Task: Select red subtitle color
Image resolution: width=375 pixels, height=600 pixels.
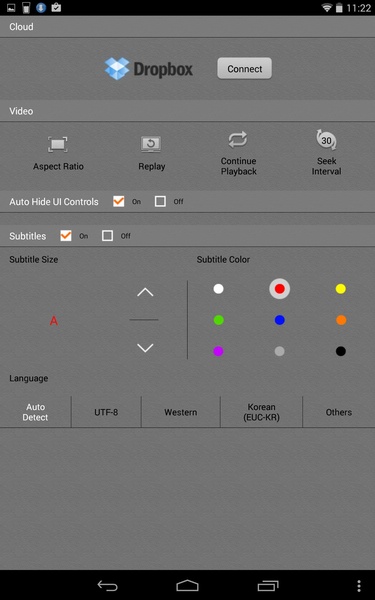Action: (x=280, y=289)
